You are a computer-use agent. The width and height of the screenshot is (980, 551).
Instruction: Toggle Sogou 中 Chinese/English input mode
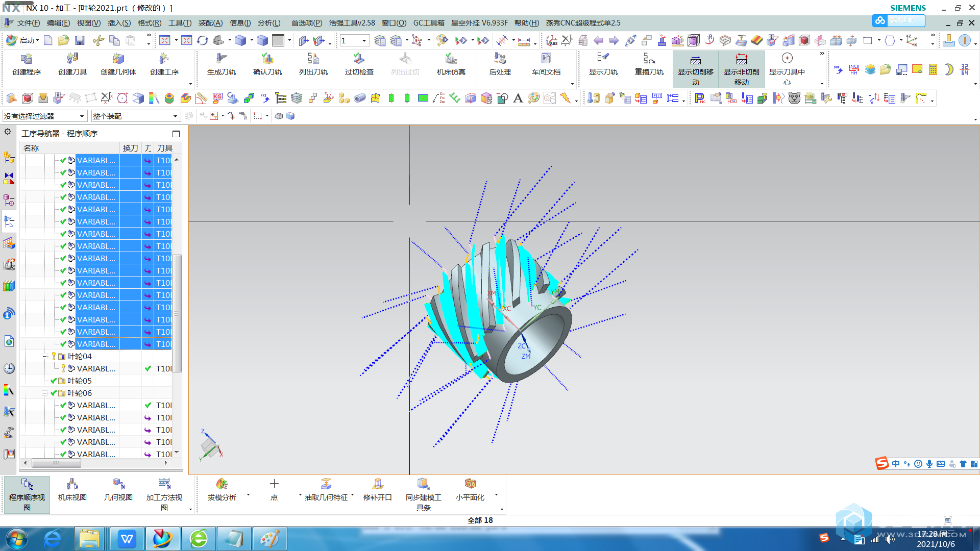[x=896, y=464]
